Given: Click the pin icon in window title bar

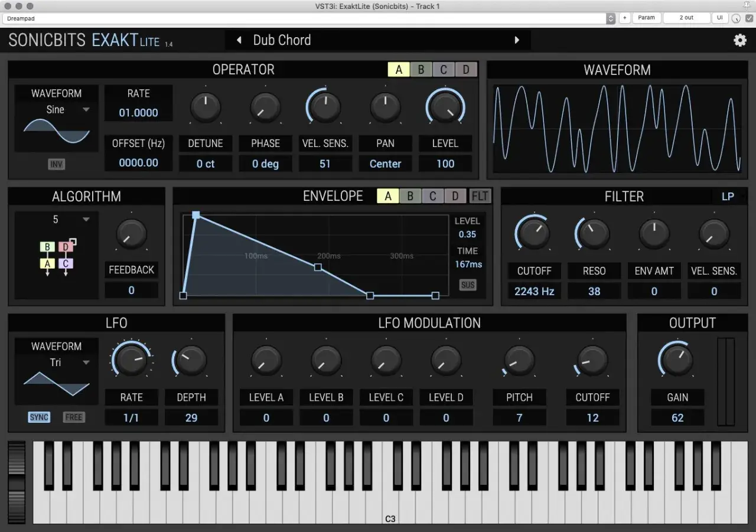Looking at the screenshot, I should [x=747, y=6].
